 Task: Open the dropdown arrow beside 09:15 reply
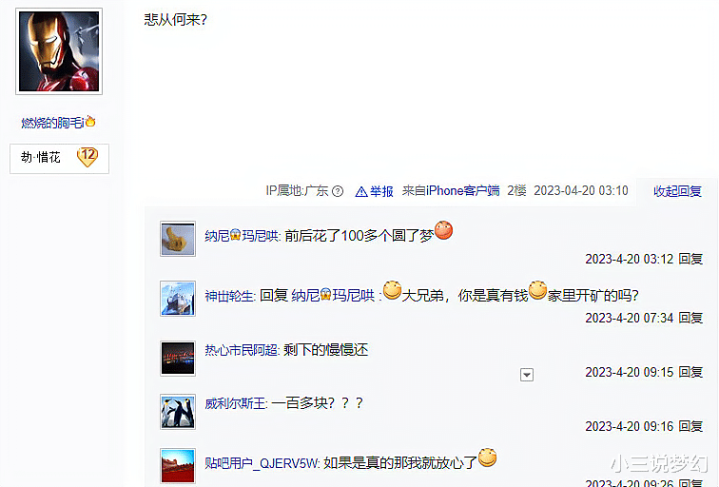click(526, 375)
